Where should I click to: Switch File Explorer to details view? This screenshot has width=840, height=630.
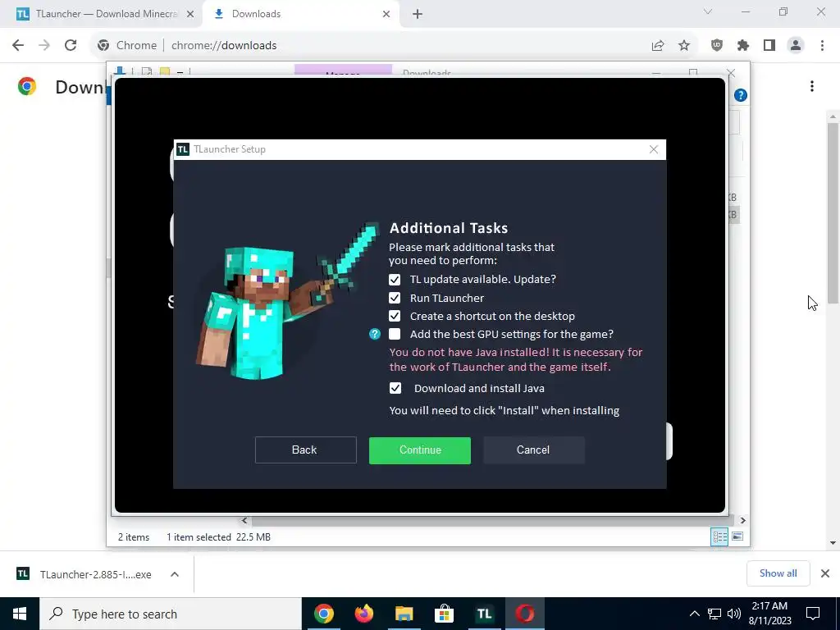point(719,536)
